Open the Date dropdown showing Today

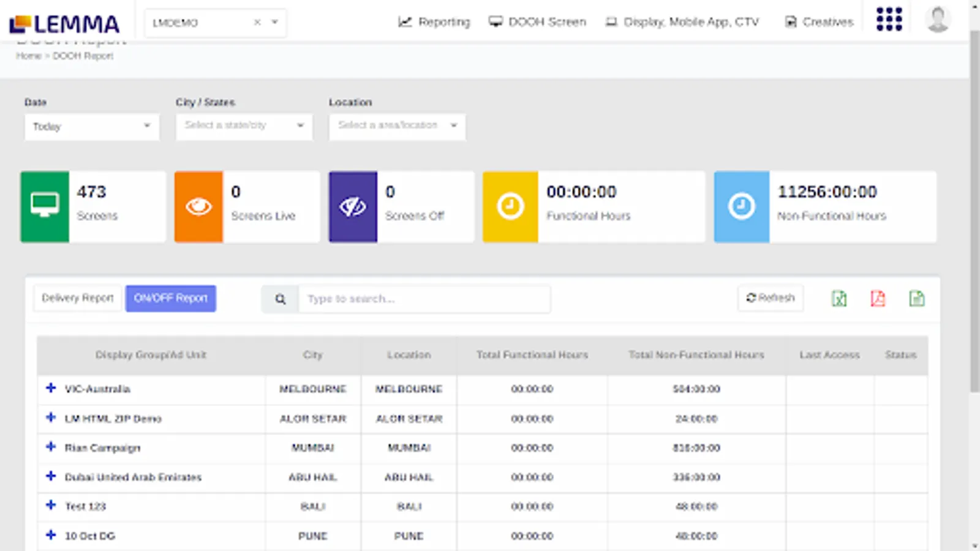click(92, 127)
